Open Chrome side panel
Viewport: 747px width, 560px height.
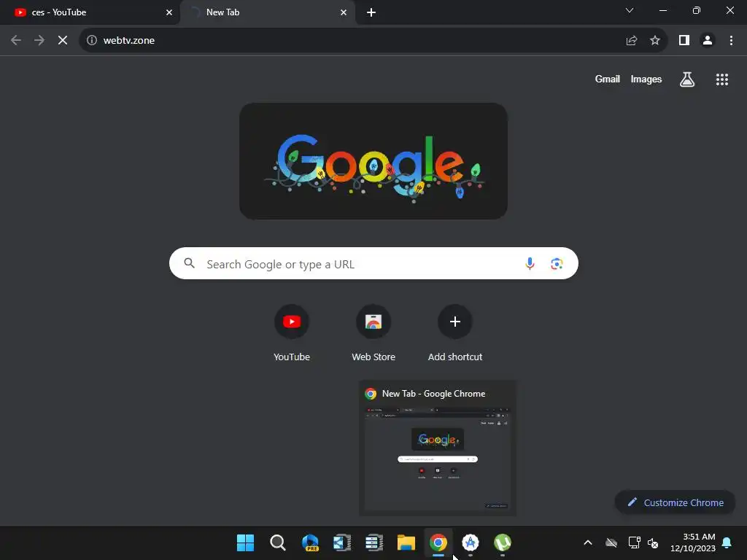684,41
